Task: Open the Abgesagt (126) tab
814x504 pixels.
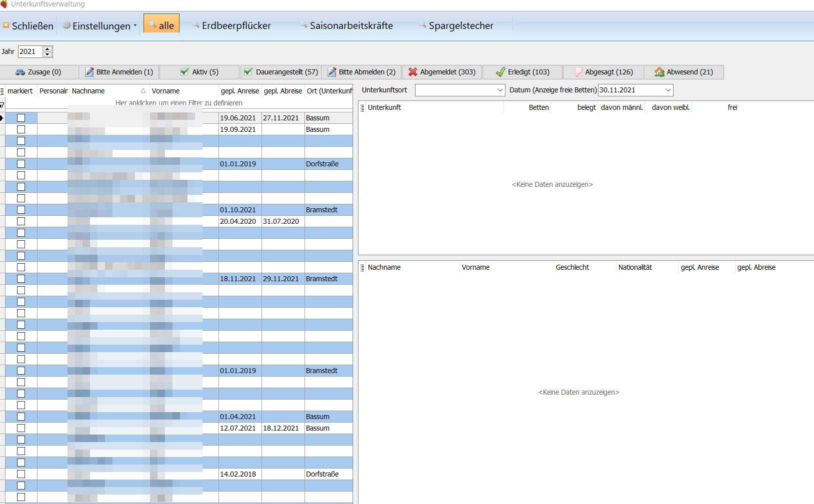Action: pos(603,72)
